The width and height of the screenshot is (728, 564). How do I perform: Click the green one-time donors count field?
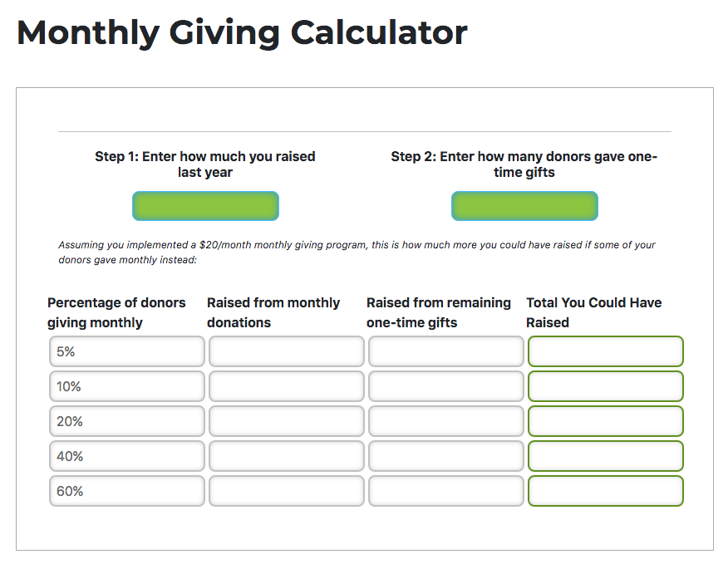(524, 206)
